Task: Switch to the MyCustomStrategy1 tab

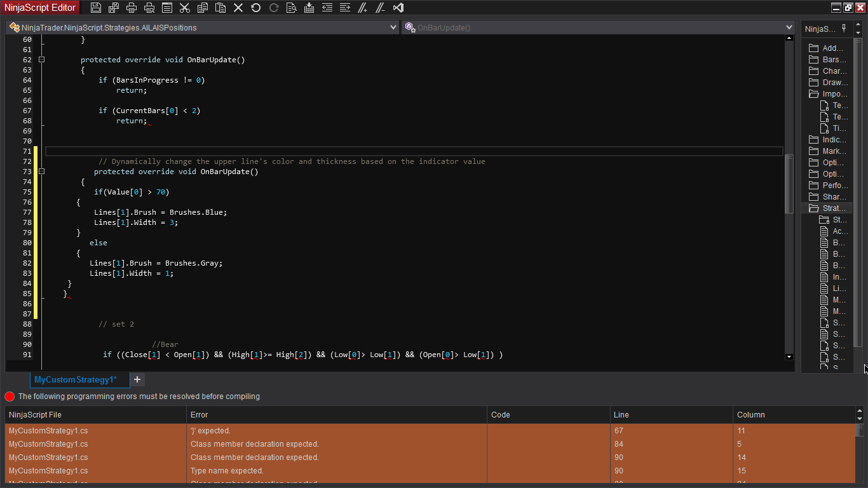Action: click(x=76, y=379)
